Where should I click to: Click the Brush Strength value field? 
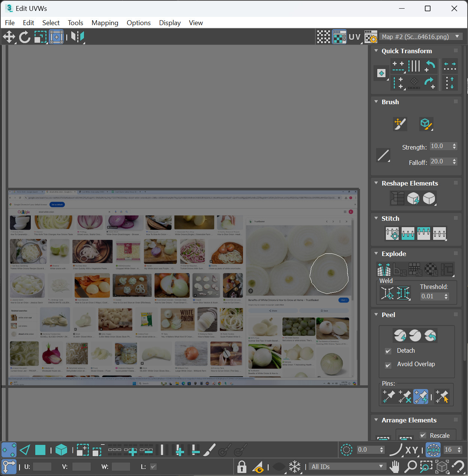click(440, 146)
